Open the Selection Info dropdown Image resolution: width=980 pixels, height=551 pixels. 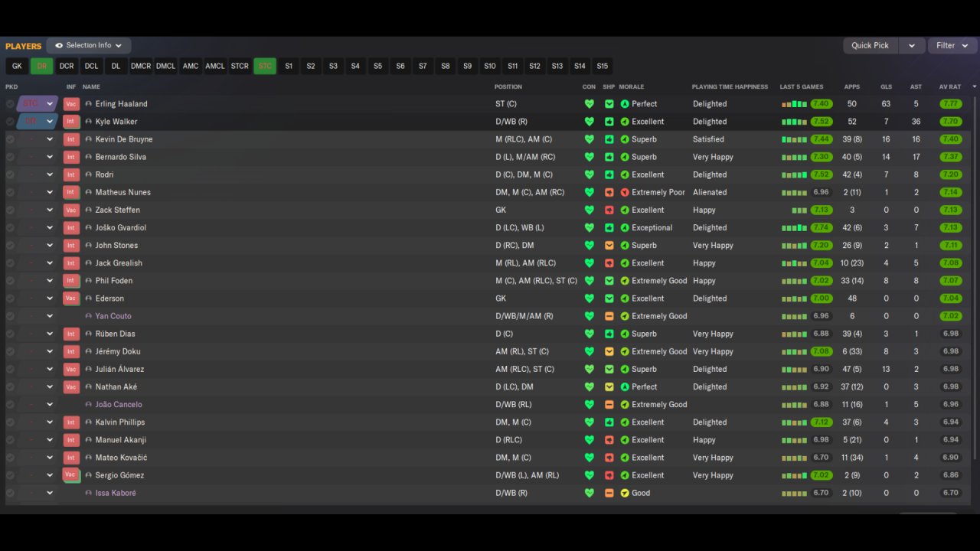(89, 46)
